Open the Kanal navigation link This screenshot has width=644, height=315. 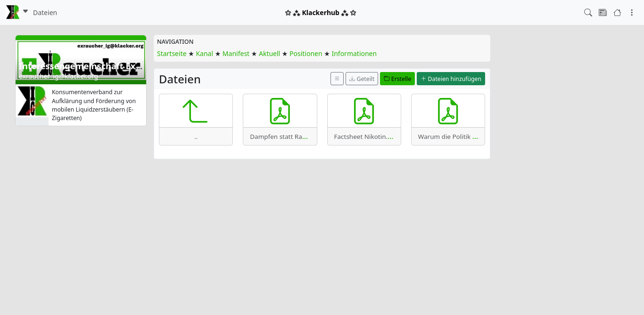pyautogui.click(x=205, y=54)
